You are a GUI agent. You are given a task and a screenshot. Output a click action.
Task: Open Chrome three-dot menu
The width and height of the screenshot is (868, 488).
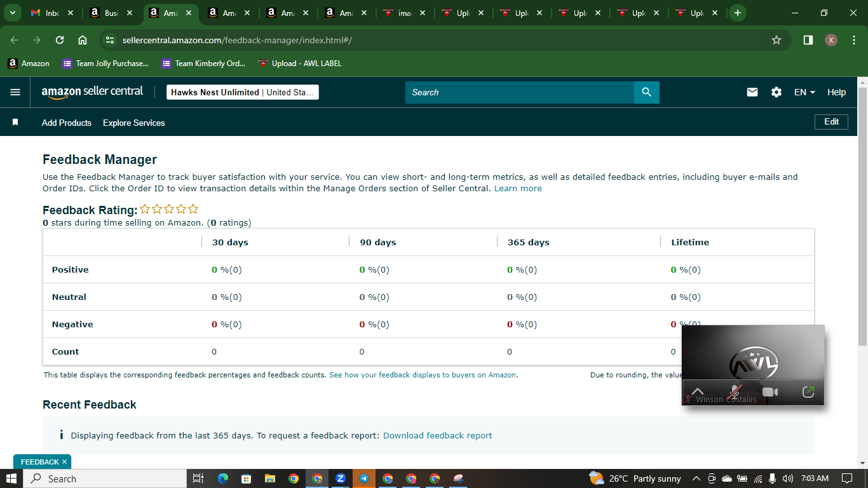coord(853,40)
